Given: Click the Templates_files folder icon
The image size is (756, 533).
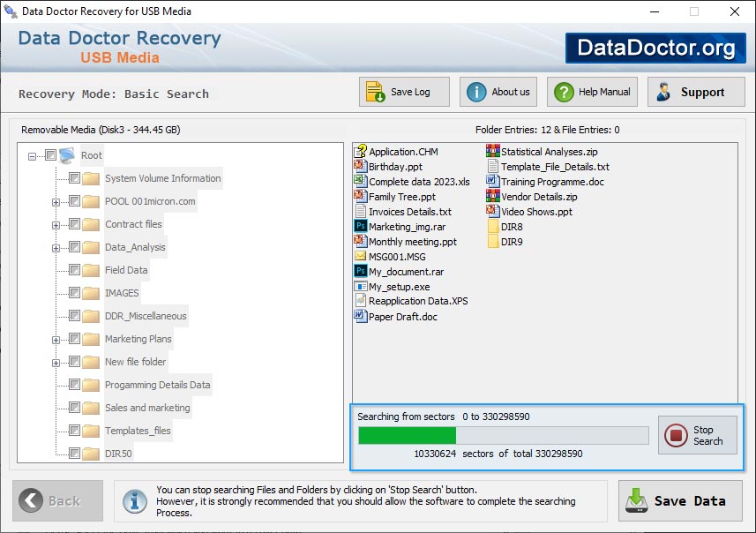Looking at the screenshot, I should (x=91, y=431).
